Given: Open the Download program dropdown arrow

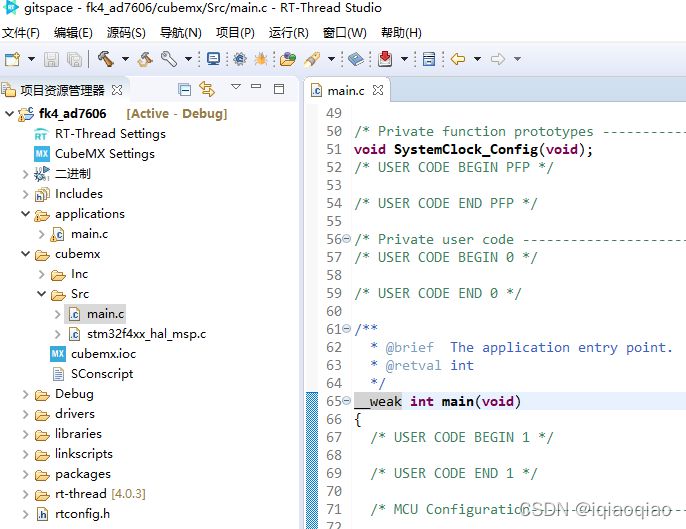Looking at the screenshot, I should click(x=404, y=59).
